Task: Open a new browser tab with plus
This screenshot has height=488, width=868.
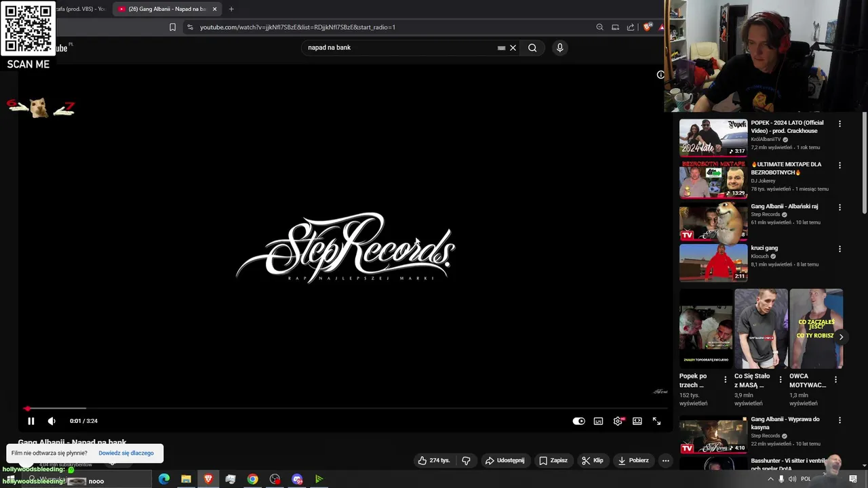Action: tap(231, 9)
